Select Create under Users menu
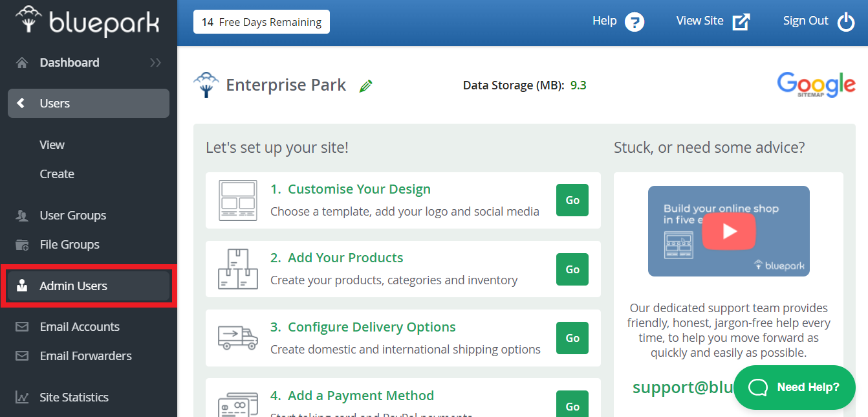 (x=57, y=174)
